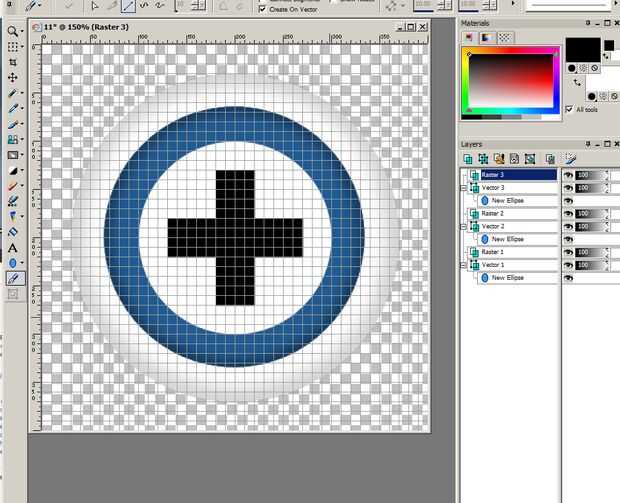The width and height of the screenshot is (620, 503).
Task: Click the Duplicate Layer icon in Layers
Action: [550, 159]
